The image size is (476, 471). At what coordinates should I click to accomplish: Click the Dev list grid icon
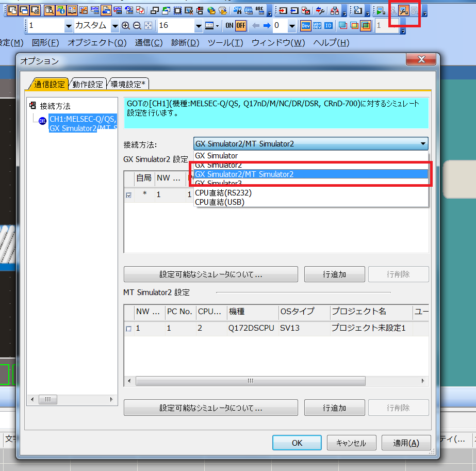[249, 11]
